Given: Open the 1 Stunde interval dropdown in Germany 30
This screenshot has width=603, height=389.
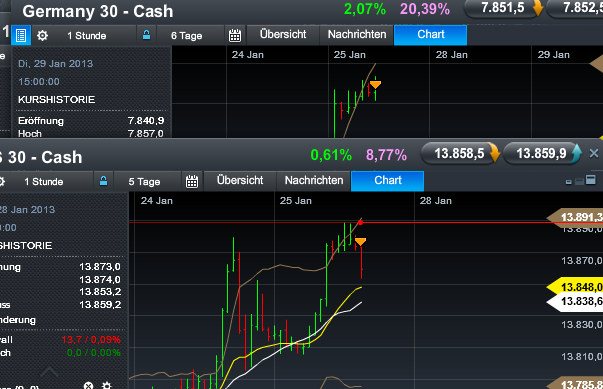Looking at the screenshot, I should [87, 36].
